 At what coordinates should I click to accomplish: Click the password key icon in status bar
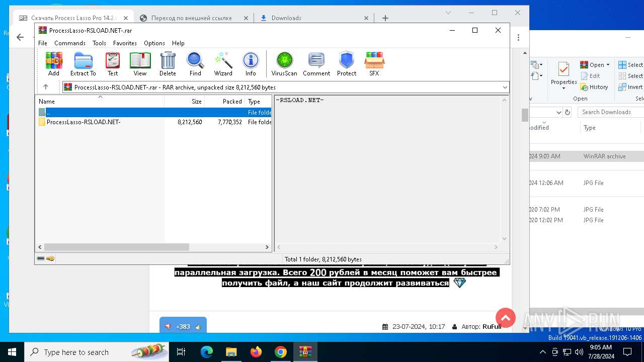pos(50,258)
